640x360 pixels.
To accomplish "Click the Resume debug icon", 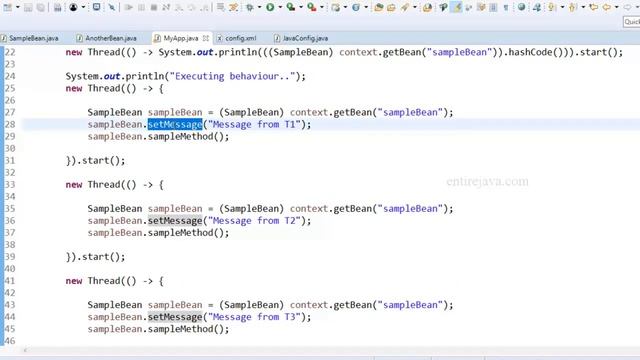I will (x=129, y=7).
